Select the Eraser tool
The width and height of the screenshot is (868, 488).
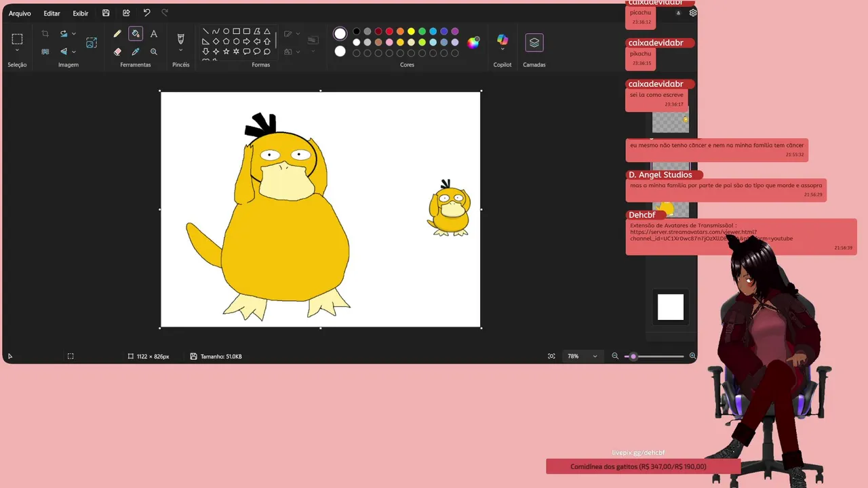[117, 51]
